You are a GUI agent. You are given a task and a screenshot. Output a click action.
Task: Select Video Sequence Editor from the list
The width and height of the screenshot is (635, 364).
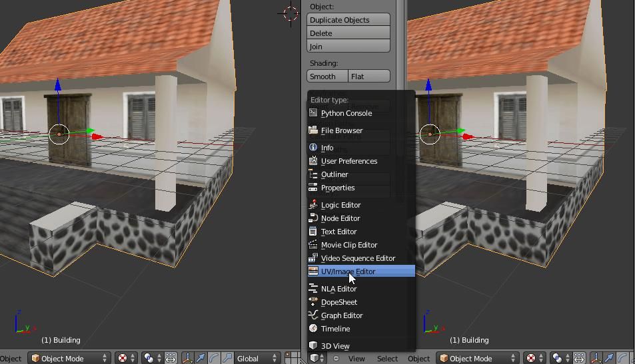[358, 258]
